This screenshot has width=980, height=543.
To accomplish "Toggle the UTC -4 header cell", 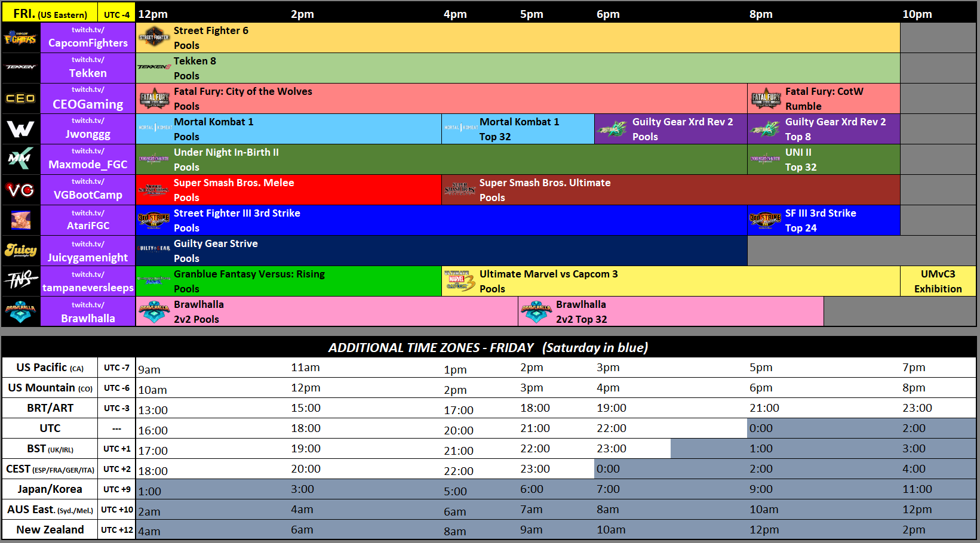I will [116, 11].
